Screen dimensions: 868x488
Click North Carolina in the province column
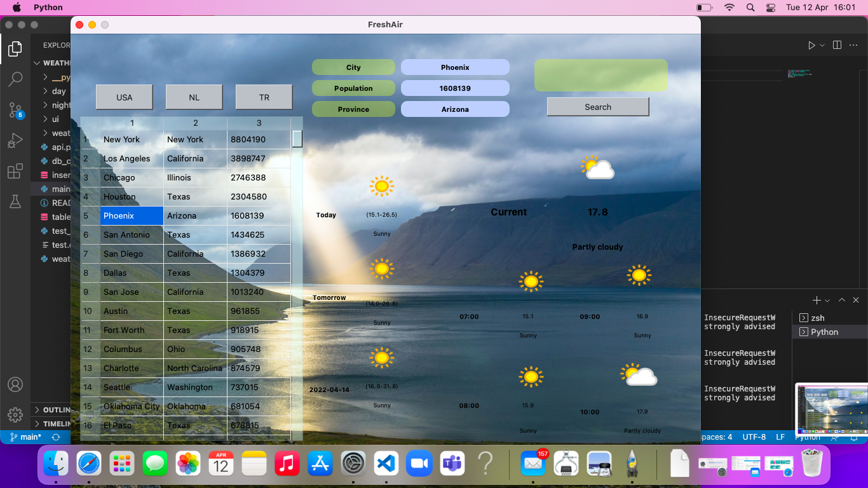coord(195,368)
